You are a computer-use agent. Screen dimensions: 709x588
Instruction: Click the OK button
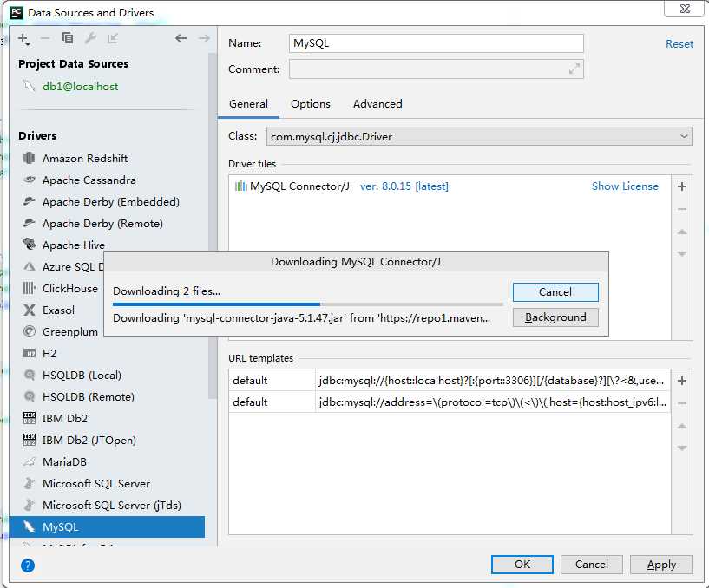(x=522, y=565)
